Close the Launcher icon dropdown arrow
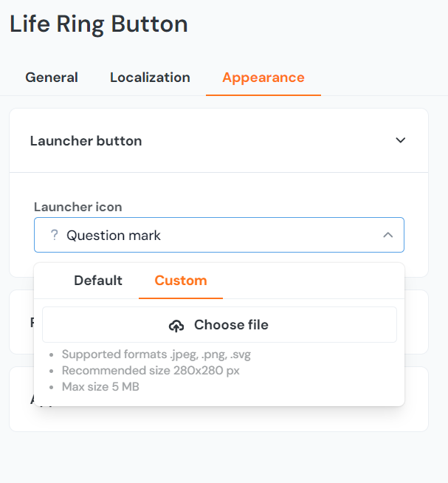This screenshot has height=483, width=448. 387,236
